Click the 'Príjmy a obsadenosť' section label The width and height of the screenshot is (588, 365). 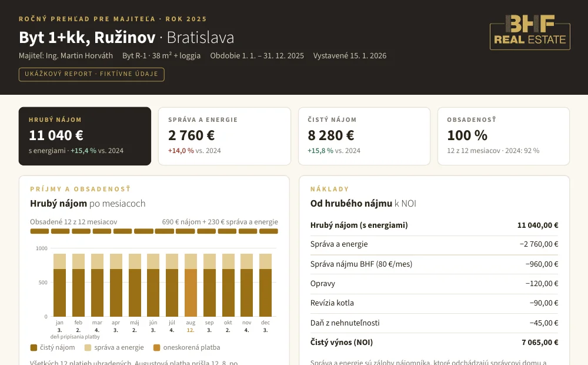(81, 189)
